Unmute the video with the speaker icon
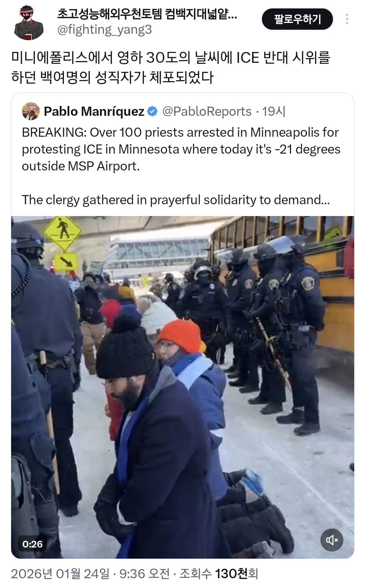 (x=332, y=540)
